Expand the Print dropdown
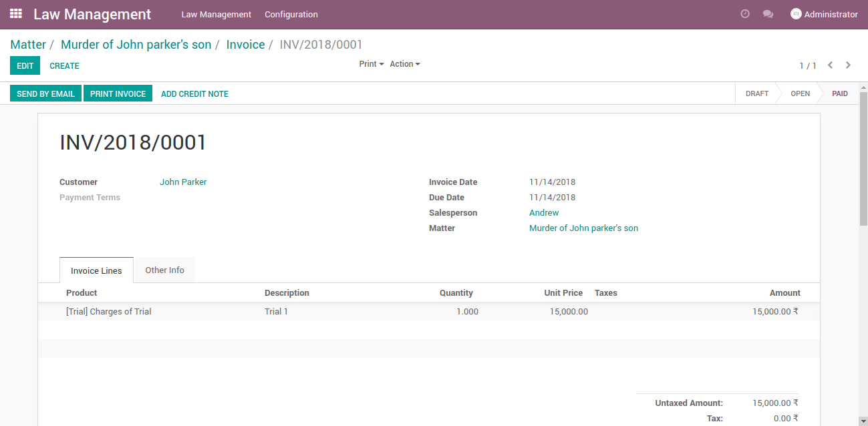 pos(372,64)
